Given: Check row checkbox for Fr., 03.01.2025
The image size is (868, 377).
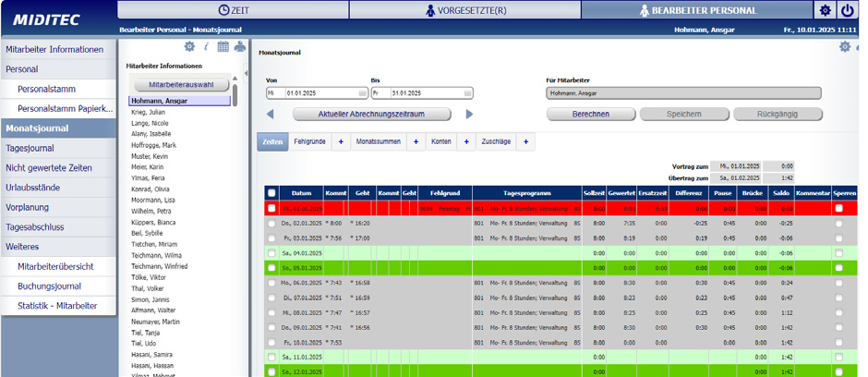Looking at the screenshot, I should 271,238.
